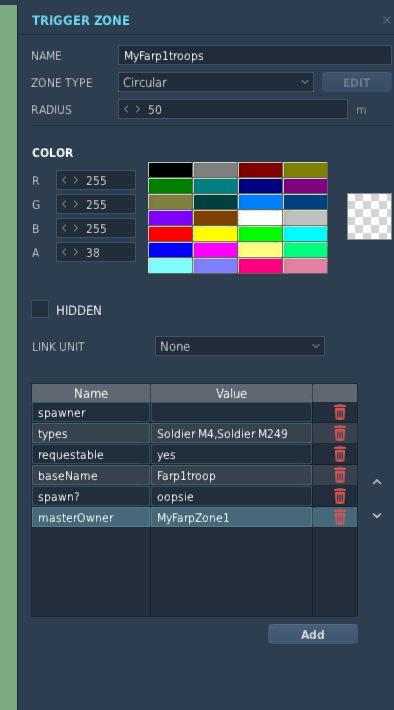Image resolution: width=394 pixels, height=710 pixels.
Task: Select the masterOwner name cell
Action: (x=91, y=517)
